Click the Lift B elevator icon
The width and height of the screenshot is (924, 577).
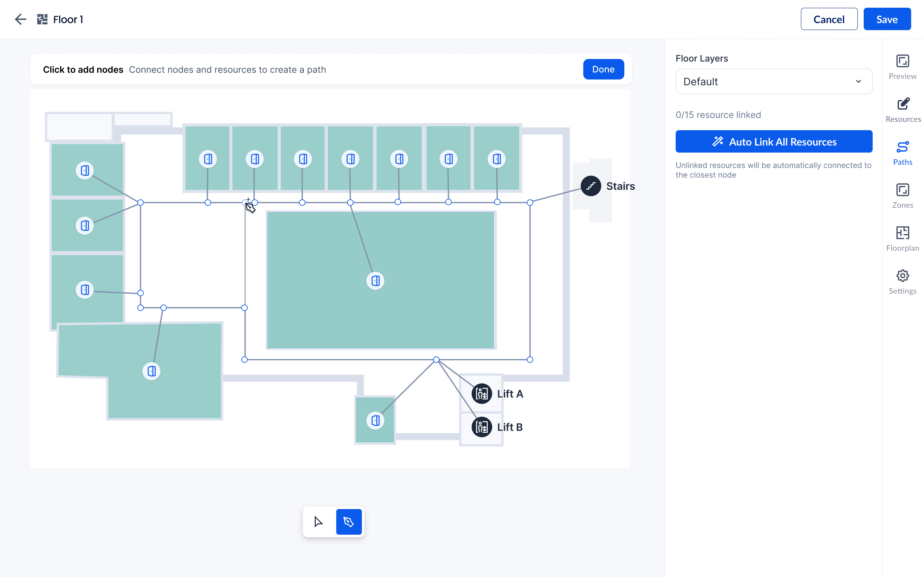(x=482, y=427)
